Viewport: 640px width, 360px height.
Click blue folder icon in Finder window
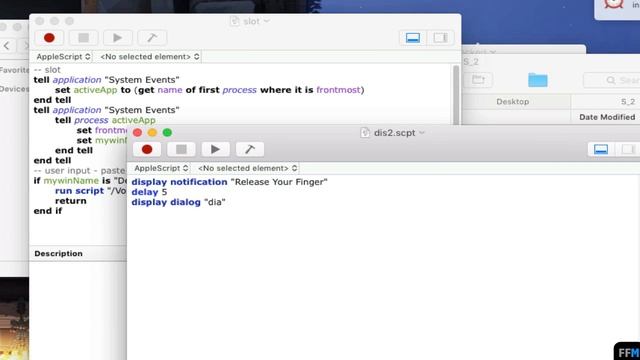538,80
